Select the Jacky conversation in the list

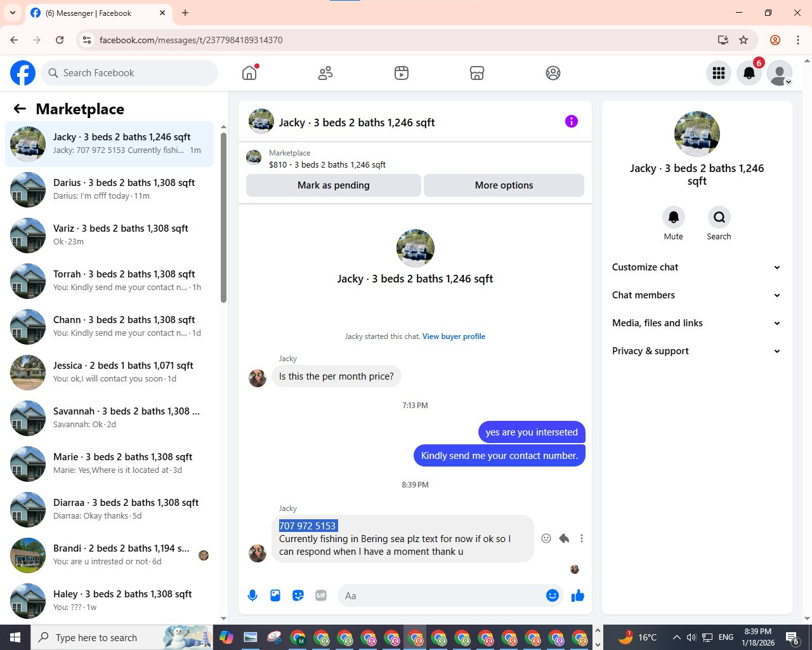(x=110, y=143)
